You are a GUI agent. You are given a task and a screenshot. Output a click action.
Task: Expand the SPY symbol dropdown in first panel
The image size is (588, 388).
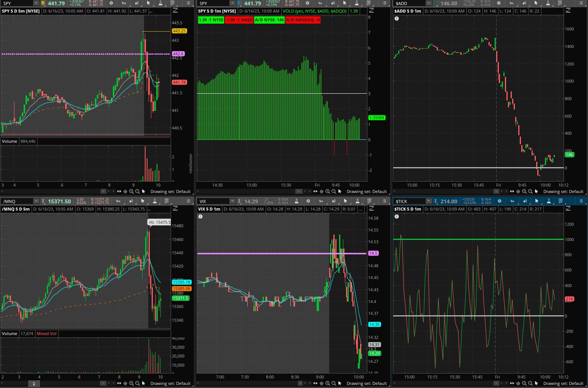pos(36,3)
